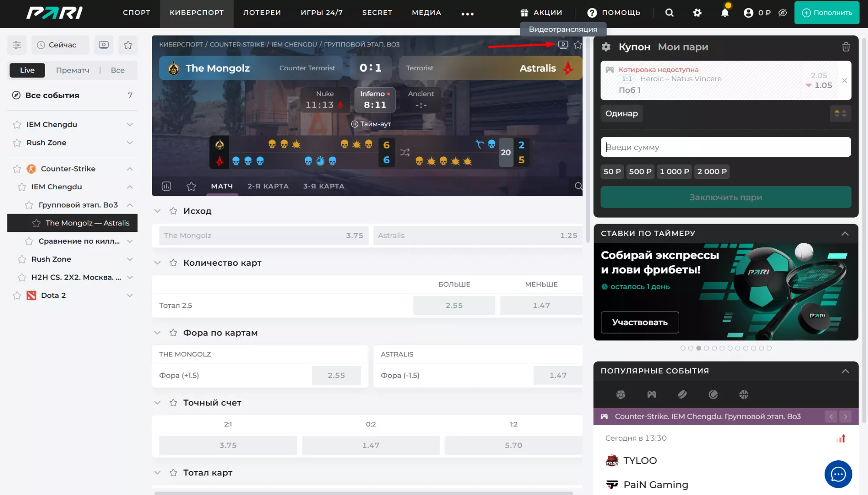The image size is (868, 495).
Task: Open match statistics chart icon
Action: [166, 186]
